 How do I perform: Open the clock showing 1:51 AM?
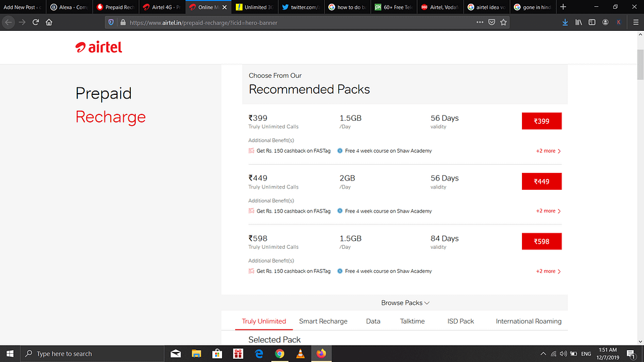pos(608,353)
